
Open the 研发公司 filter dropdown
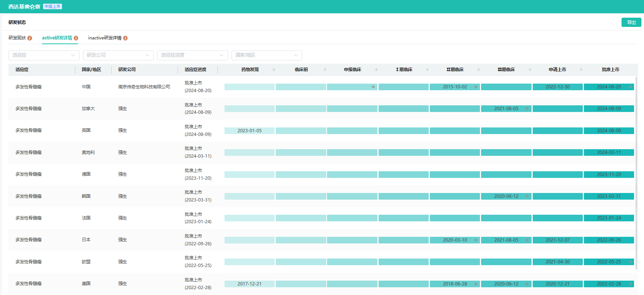click(x=118, y=55)
